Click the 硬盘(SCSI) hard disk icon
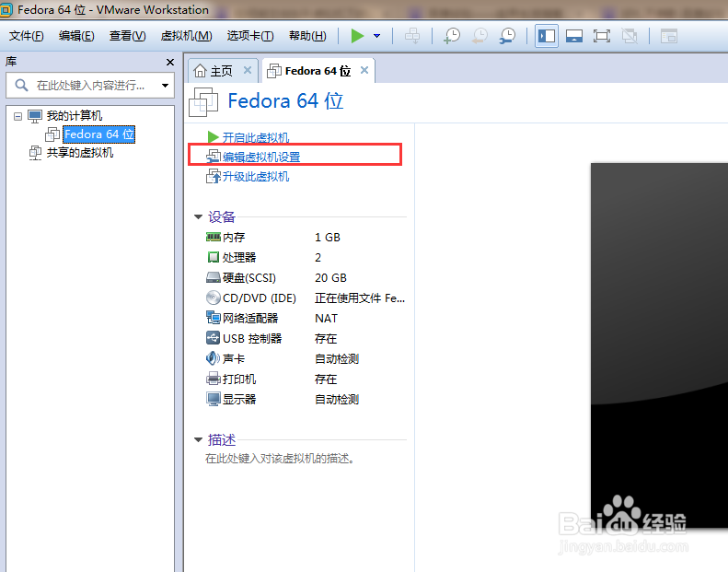The height and width of the screenshot is (572, 728). coord(214,277)
